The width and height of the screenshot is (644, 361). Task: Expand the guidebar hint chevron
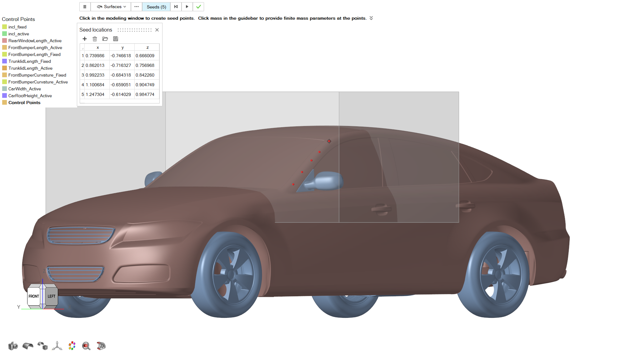click(x=371, y=18)
